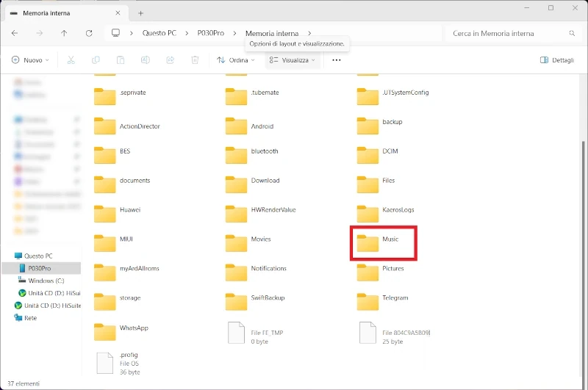Image resolution: width=588 pixels, height=390 pixels.
Task: Open the Nuovo dropdown menu
Action: click(30, 60)
